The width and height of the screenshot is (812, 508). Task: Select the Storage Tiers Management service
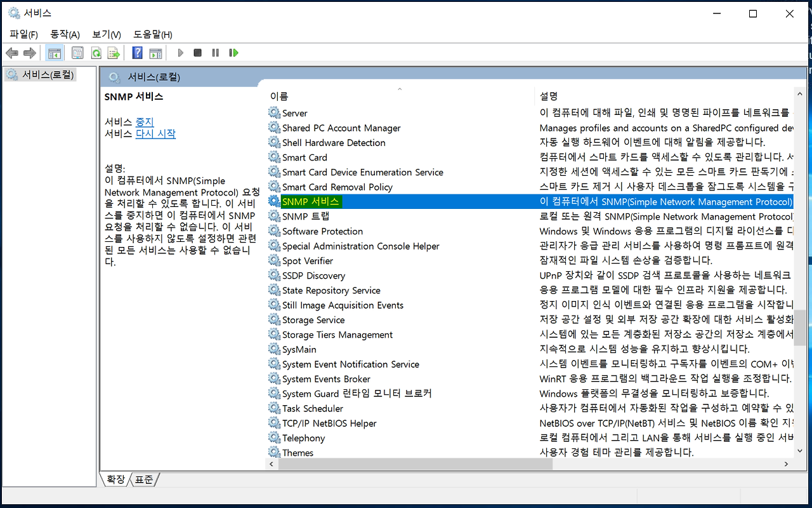337,335
